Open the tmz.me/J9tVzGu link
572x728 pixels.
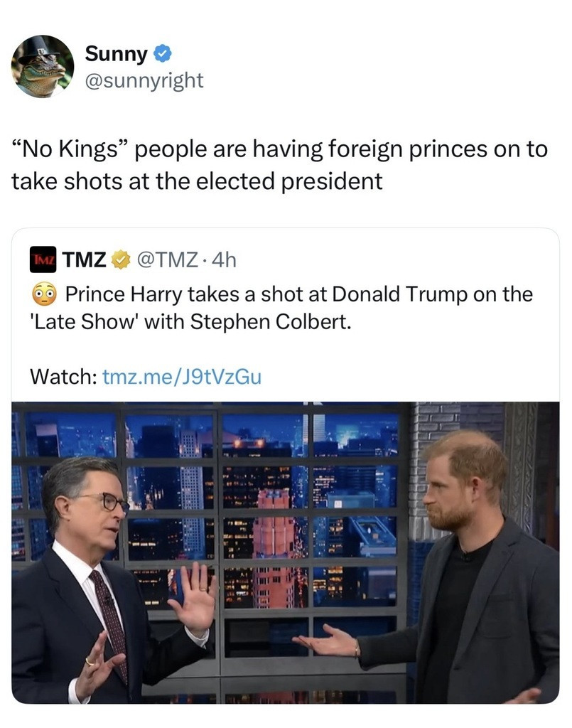[x=182, y=377]
